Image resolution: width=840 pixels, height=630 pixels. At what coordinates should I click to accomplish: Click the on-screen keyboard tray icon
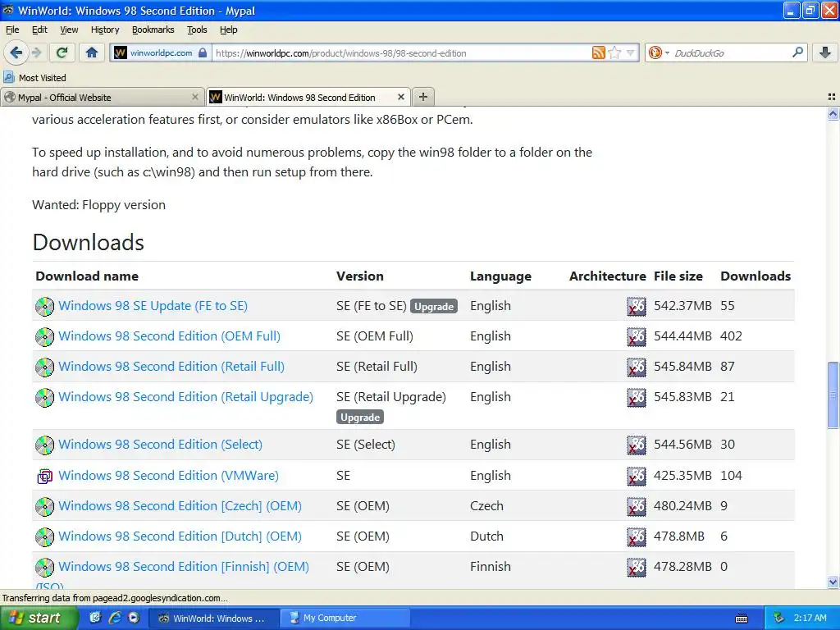pyautogui.click(x=742, y=619)
